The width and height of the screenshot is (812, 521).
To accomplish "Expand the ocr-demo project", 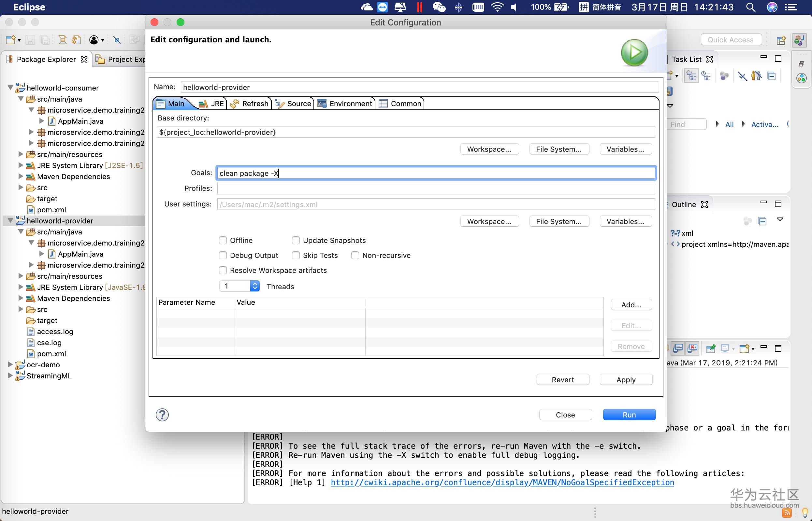I will pyautogui.click(x=10, y=364).
